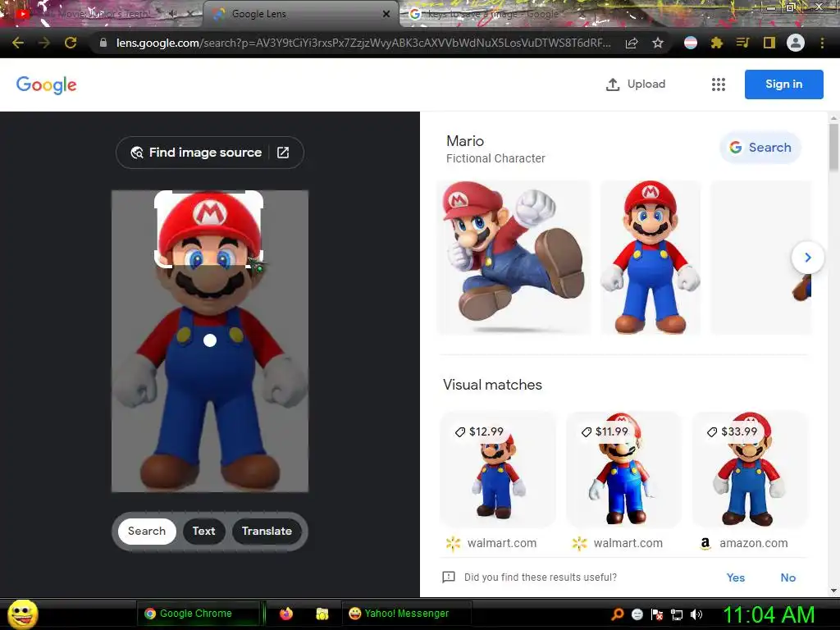The image size is (840, 630).
Task: Click inside the address bar URL
Action: click(x=363, y=43)
